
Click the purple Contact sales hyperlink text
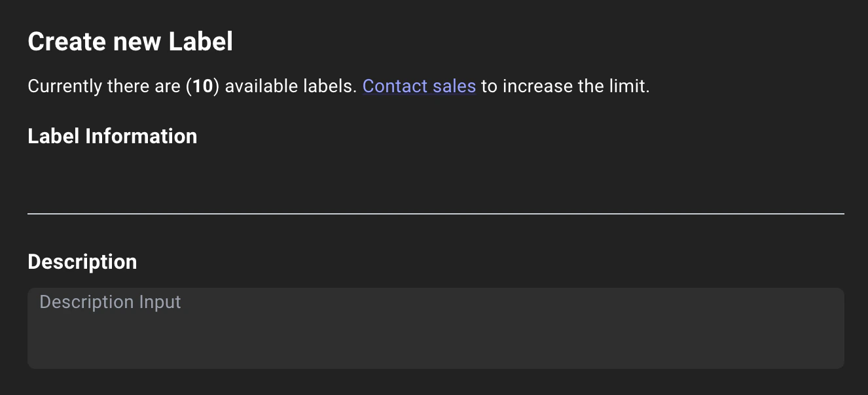419,86
